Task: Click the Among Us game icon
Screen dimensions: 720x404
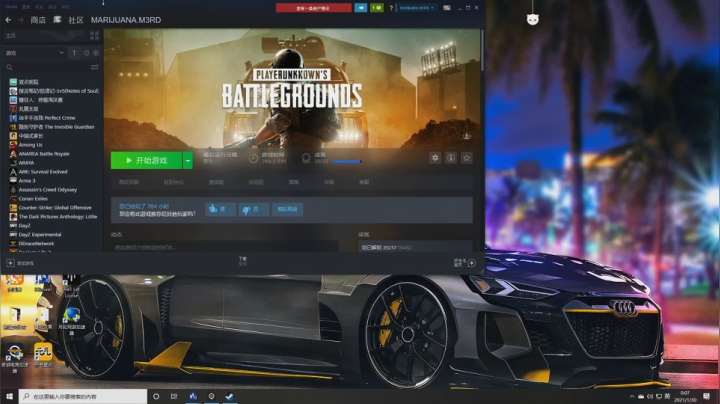Action: point(13,145)
